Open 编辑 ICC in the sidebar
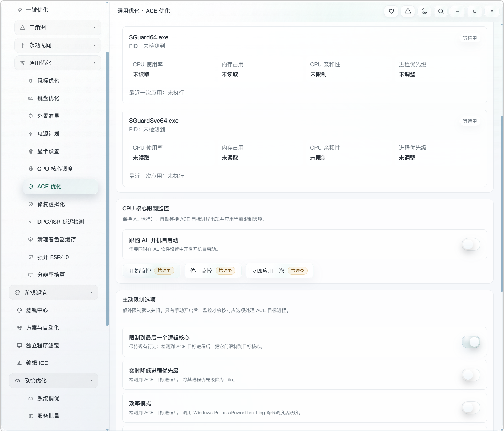The width and height of the screenshot is (504, 432). [37, 363]
